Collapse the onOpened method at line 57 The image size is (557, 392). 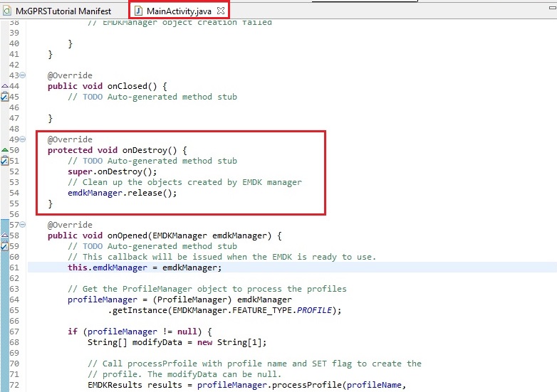[x=23, y=225]
